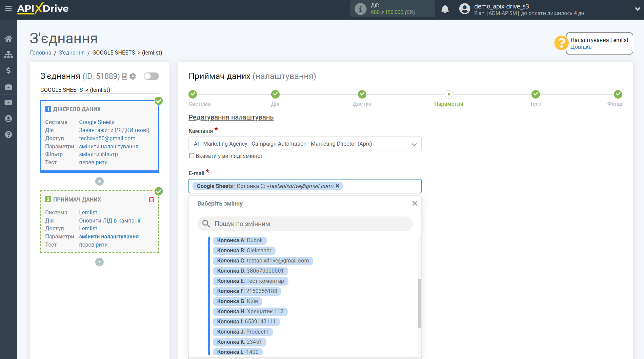Click receiver перевірити test link

click(x=93, y=245)
